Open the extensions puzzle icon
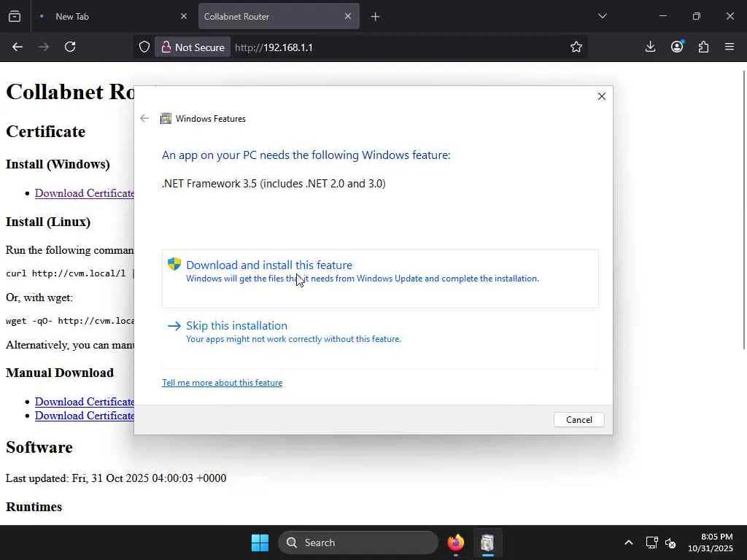The width and height of the screenshot is (747, 560). (x=703, y=47)
